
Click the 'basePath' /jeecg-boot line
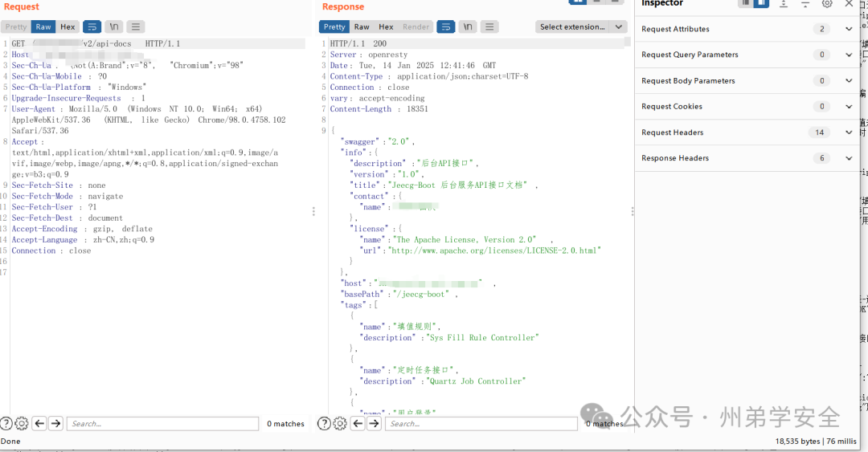(x=399, y=295)
